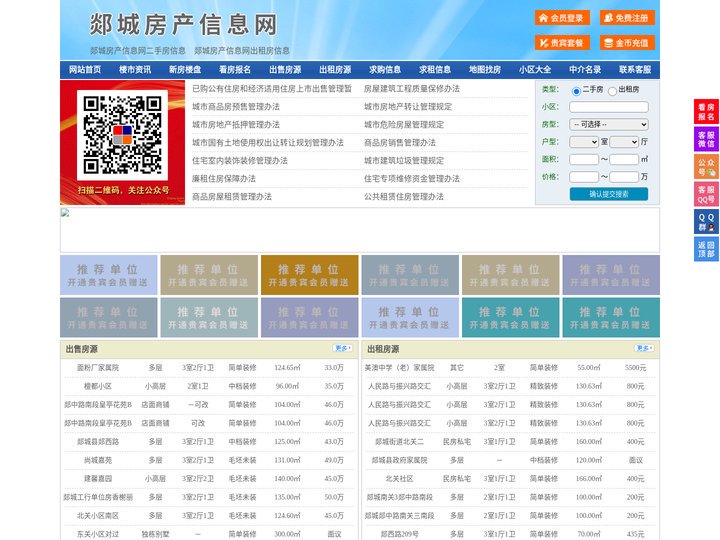Open the 室 room count dropdown
This screenshot has height=540, width=720.
[584, 142]
